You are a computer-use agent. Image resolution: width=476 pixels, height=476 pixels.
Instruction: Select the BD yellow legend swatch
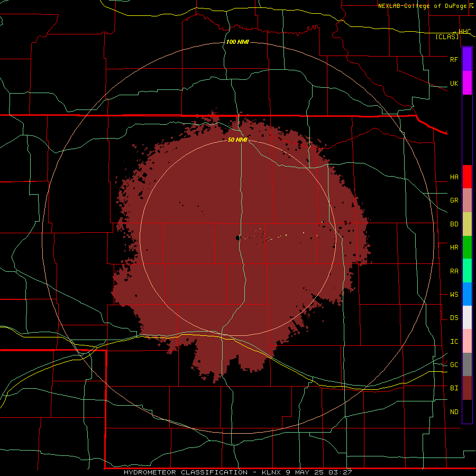(467, 224)
